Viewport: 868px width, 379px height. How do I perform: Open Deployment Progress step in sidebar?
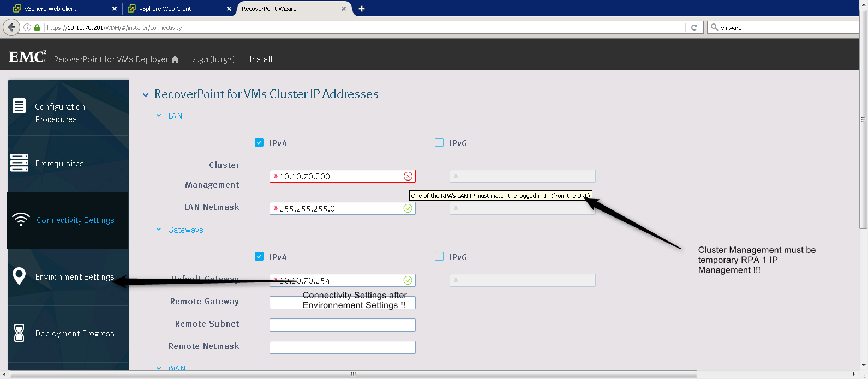click(x=68, y=334)
